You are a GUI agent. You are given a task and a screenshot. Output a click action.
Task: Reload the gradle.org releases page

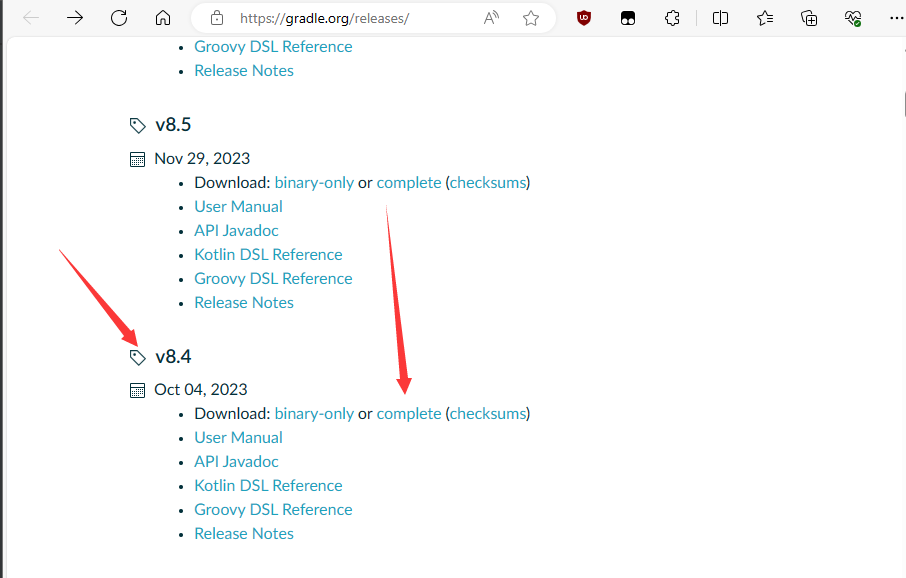tap(119, 18)
